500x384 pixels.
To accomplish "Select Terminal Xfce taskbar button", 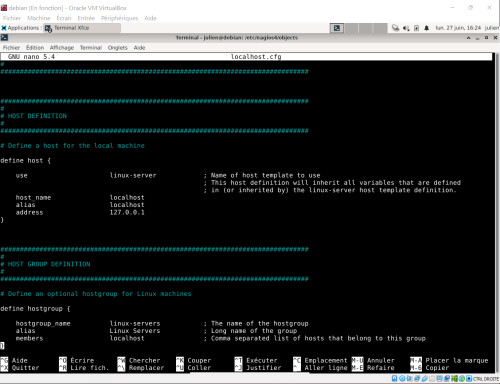I will [x=82, y=28].
